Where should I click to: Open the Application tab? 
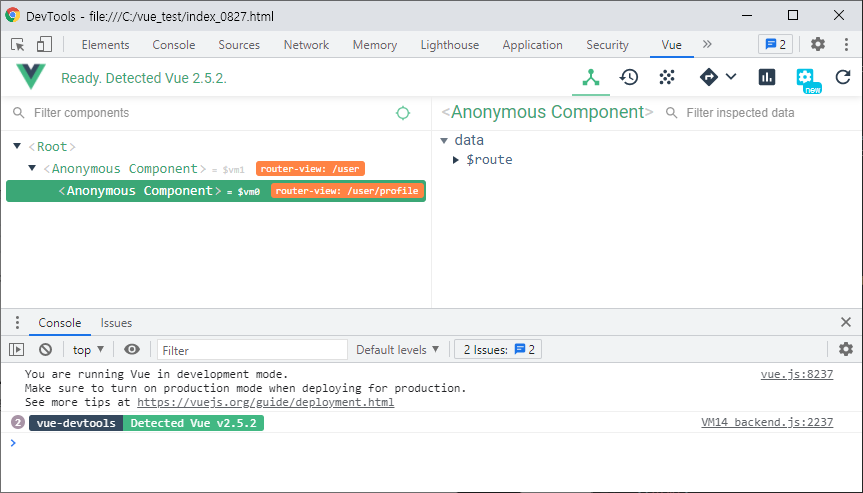532,45
